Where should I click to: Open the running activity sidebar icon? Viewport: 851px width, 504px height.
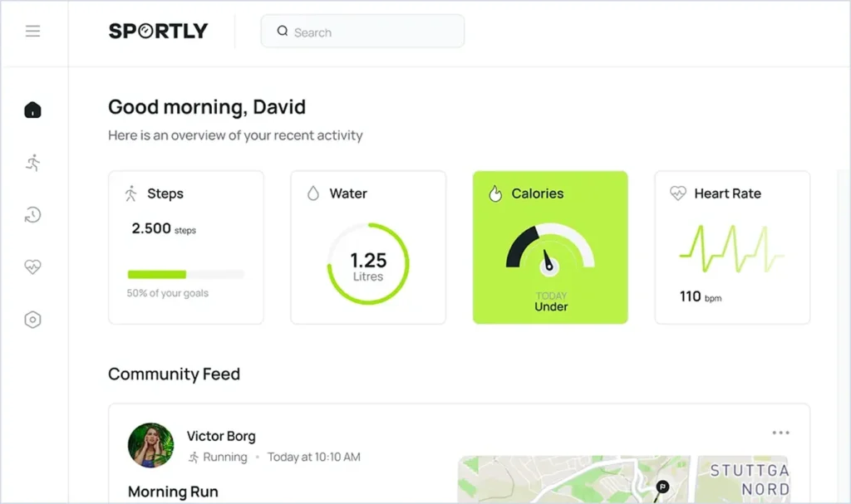pyautogui.click(x=32, y=162)
